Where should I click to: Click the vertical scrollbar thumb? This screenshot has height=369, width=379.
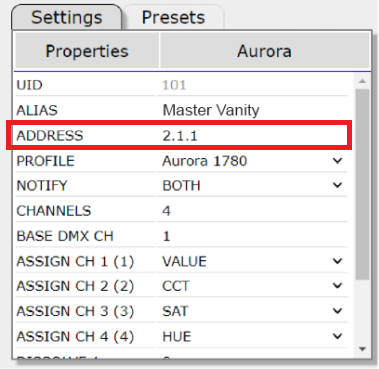[363, 184]
